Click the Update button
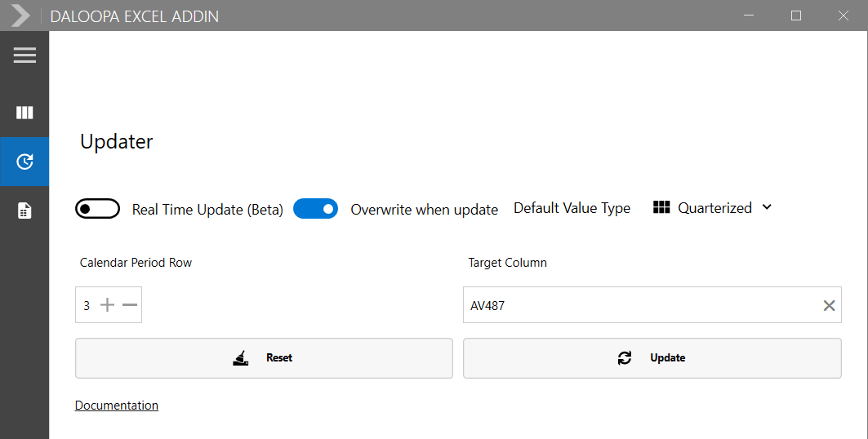 click(652, 358)
